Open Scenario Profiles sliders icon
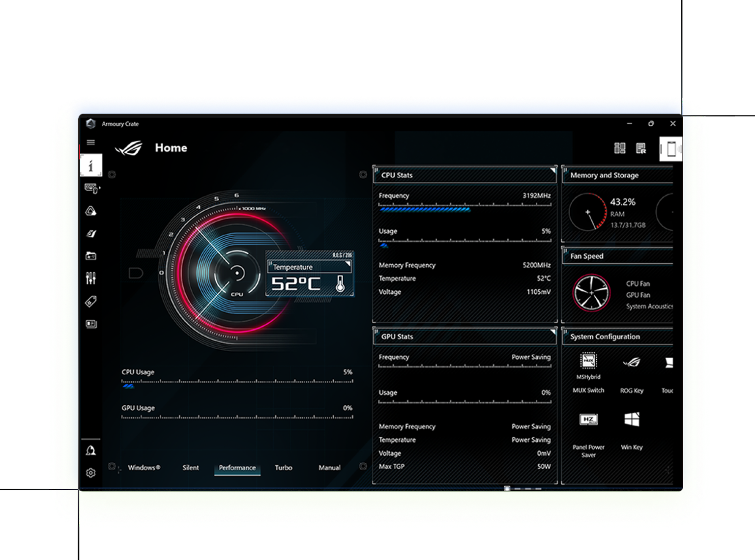755x560 pixels. [x=91, y=278]
